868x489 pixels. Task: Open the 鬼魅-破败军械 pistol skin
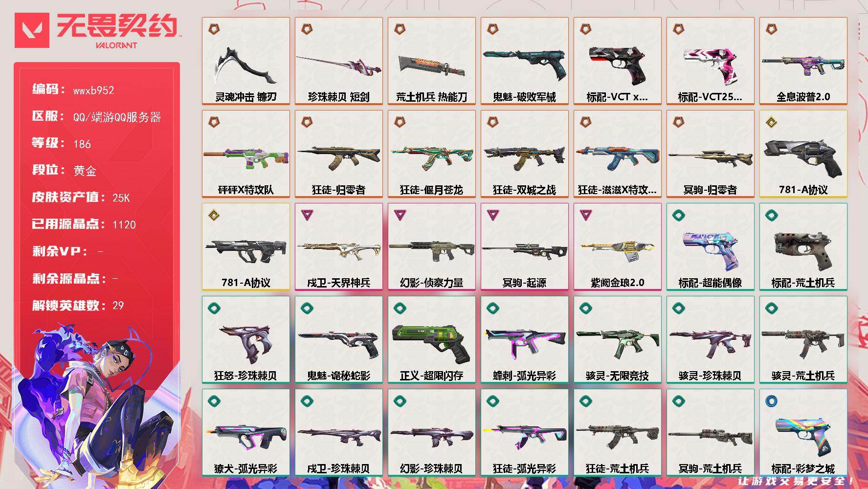tap(525, 61)
